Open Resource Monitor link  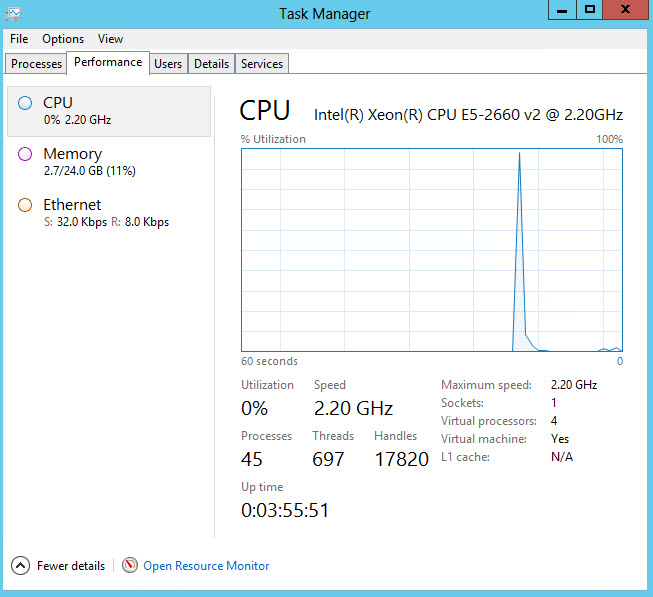pos(206,566)
